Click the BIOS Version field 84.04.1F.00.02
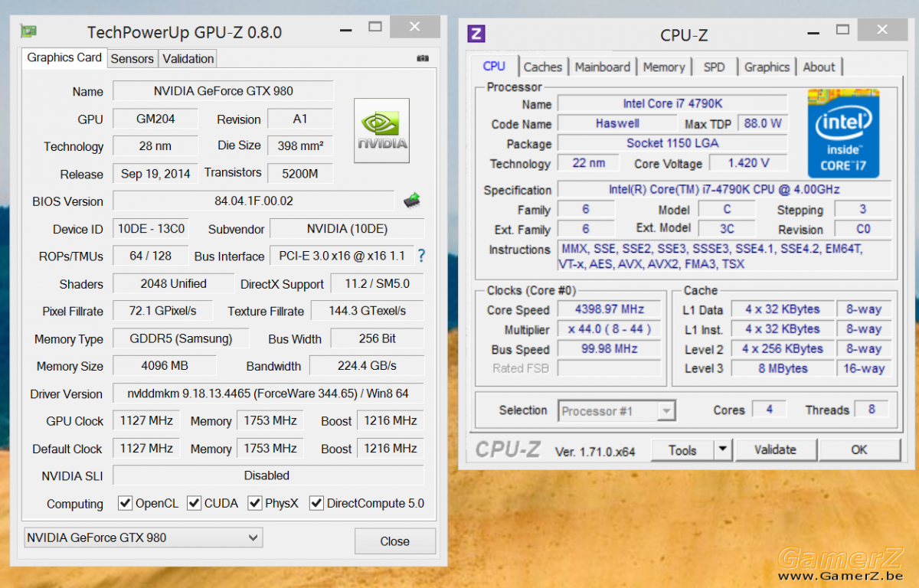Viewport: 919px width, 588px height. 253,201
